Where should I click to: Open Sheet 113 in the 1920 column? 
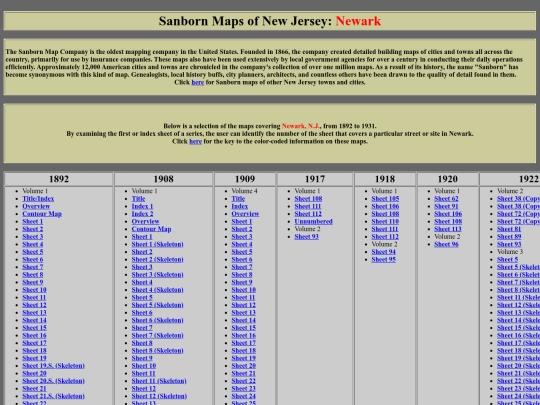[448, 229]
